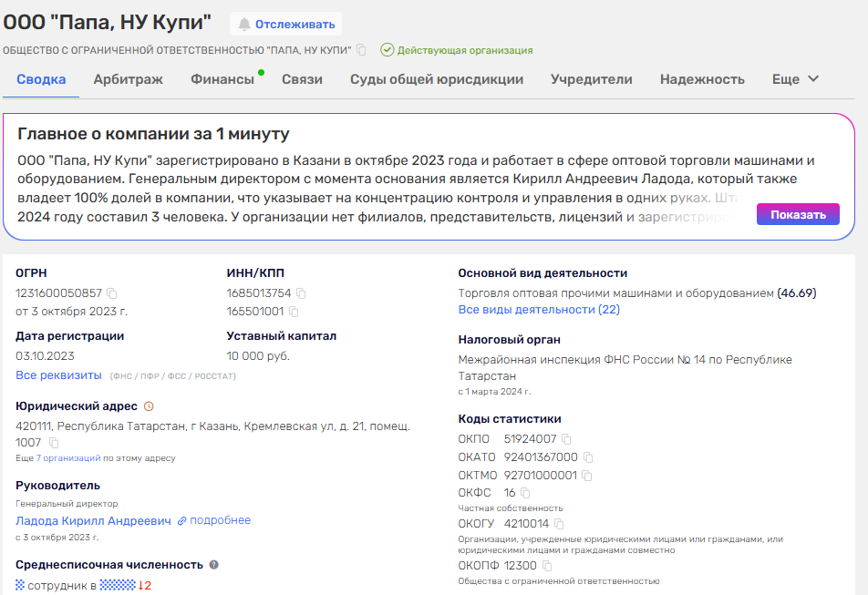Copy the ОКОПФ code 12300
The image size is (868, 595).
(x=547, y=566)
